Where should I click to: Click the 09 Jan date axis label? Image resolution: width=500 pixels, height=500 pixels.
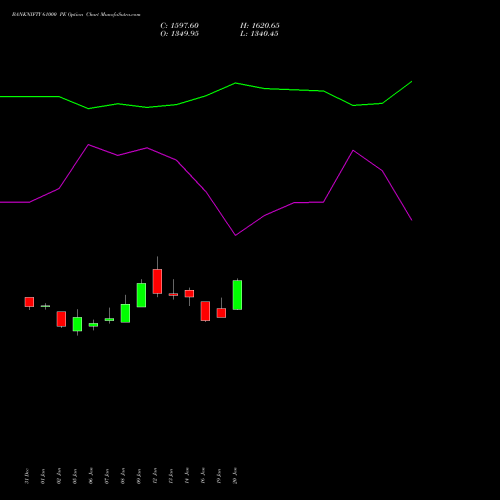(x=139, y=476)
